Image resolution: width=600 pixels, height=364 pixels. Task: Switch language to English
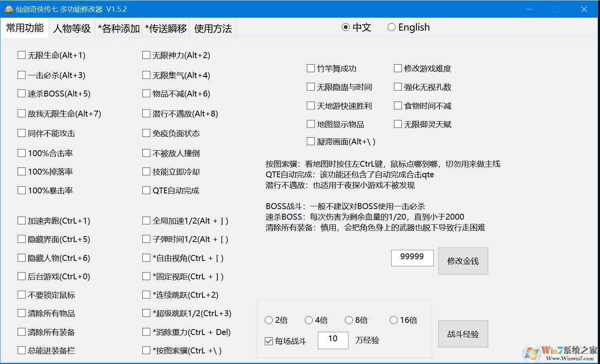(x=391, y=27)
